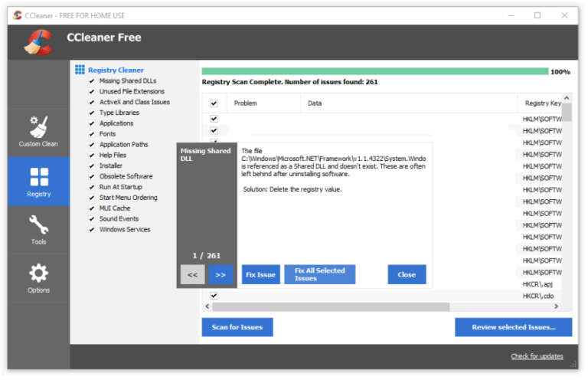Disable MUI Cache check
The height and width of the screenshot is (380, 588).
pos(92,208)
